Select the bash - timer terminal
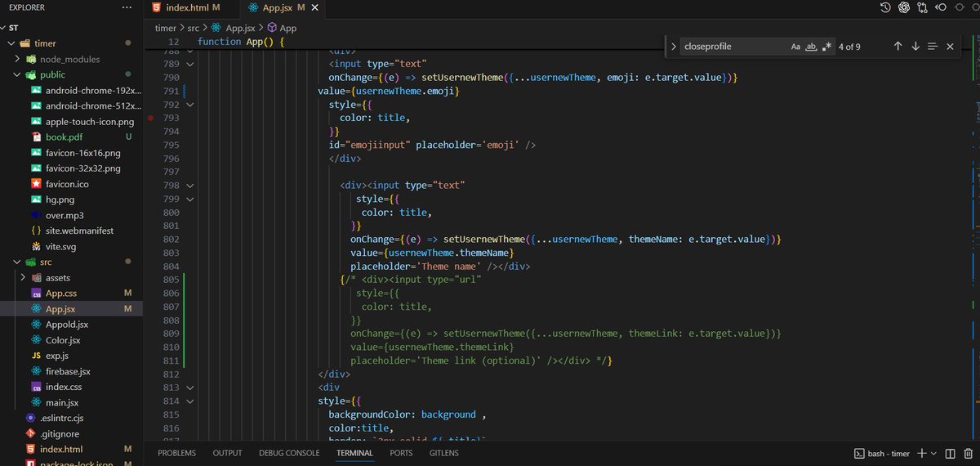Image resolution: width=980 pixels, height=466 pixels. (881, 453)
